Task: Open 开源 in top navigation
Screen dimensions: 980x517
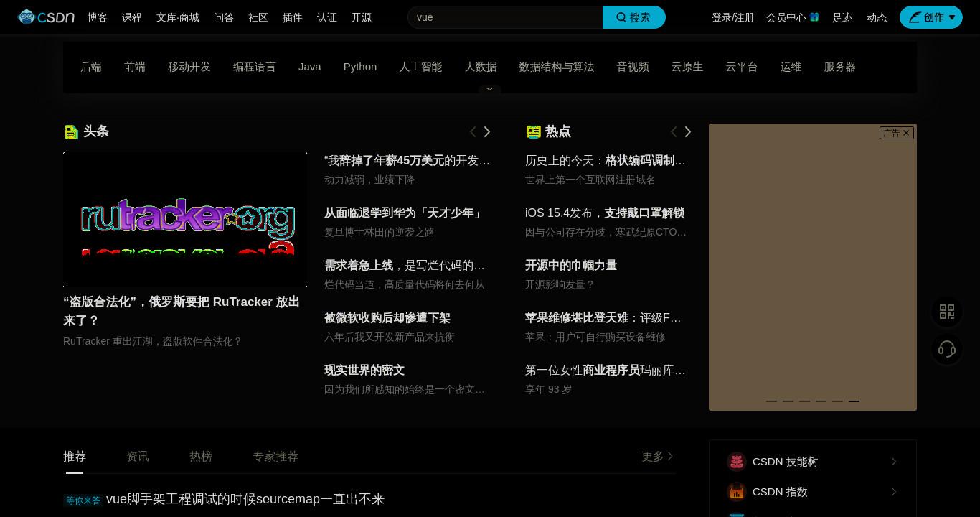Action: tap(362, 17)
